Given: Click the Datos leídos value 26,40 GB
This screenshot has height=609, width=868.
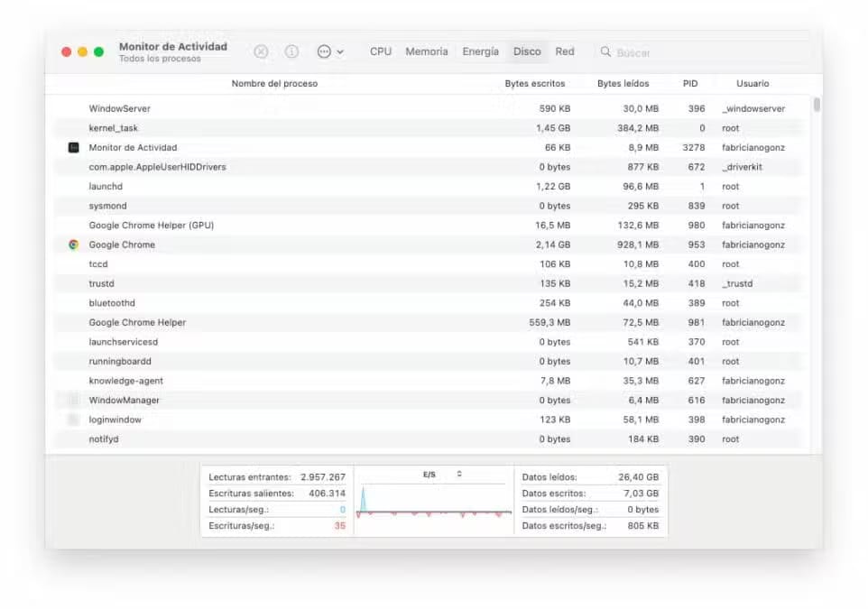Looking at the screenshot, I should pyautogui.click(x=638, y=476).
